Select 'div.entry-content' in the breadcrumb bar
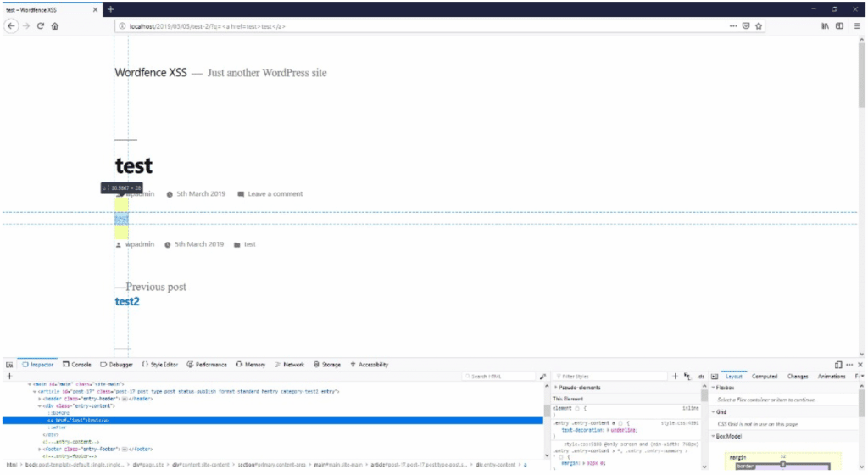The width and height of the screenshot is (868, 475). pyautogui.click(x=496, y=465)
